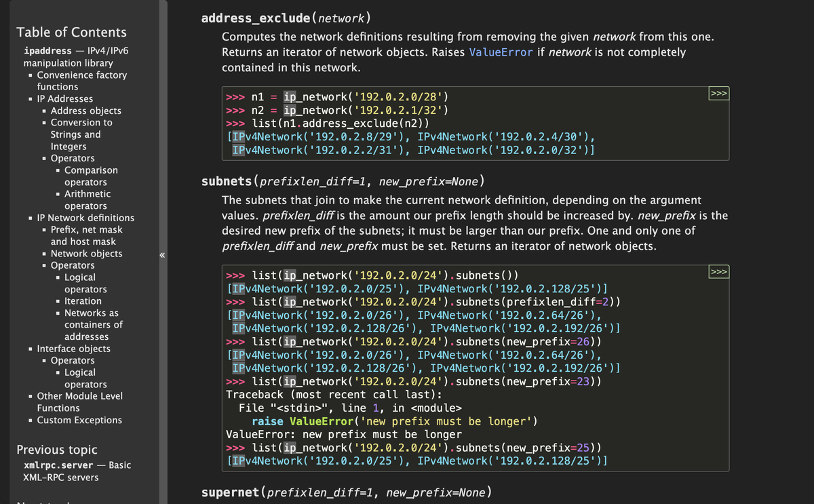
Task: Jump to Address objects section
Action: (86, 111)
